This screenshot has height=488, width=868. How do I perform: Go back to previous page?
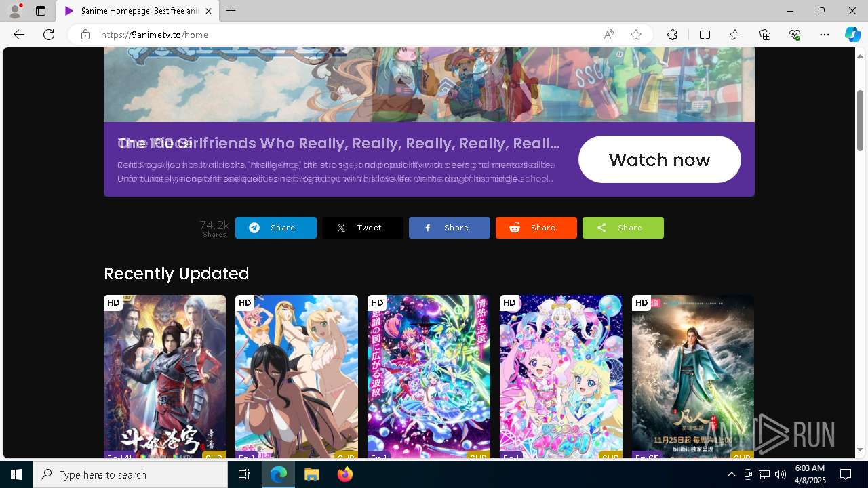click(19, 35)
